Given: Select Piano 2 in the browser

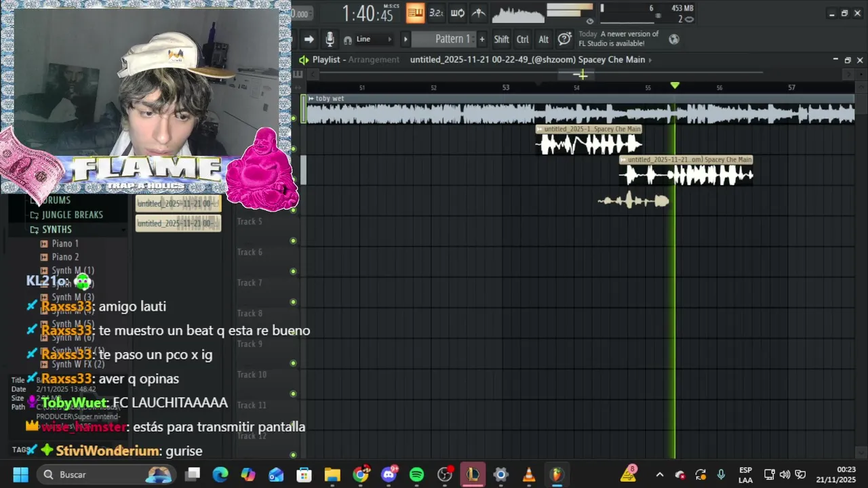Looking at the screenshot, I should coord(65,257).
